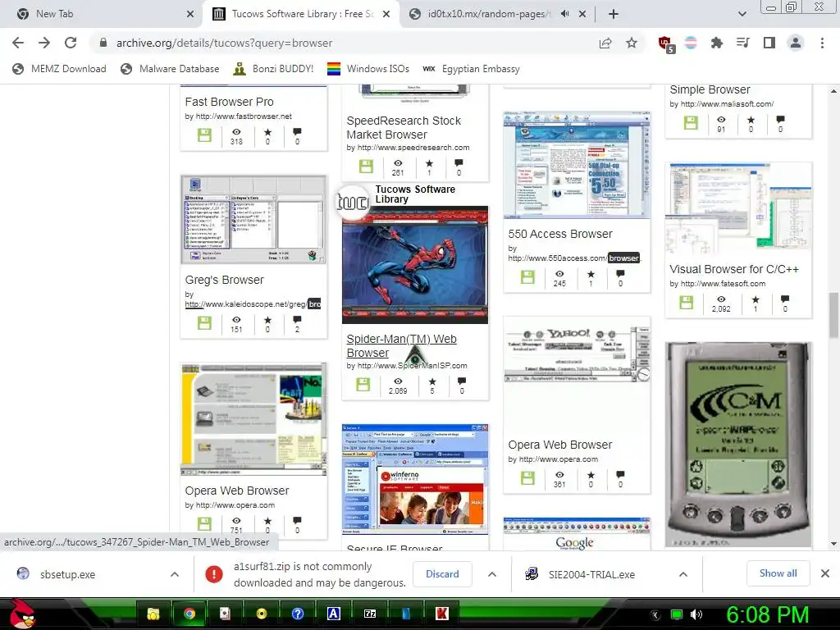Click favorites star on Visual Browser for C/C++

click(756, 299)
